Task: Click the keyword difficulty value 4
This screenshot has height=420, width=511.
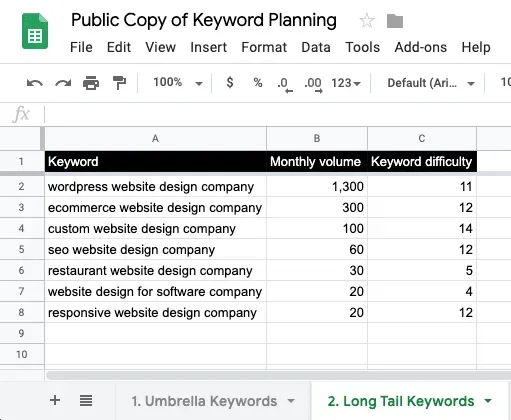Action: click(x=422, y=291)
